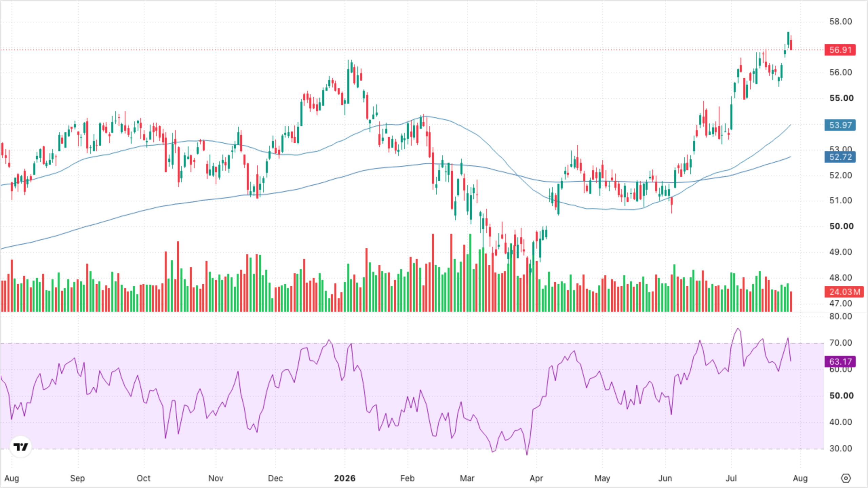
Task: Click the 58.00 price axis label
Action: 841,22
